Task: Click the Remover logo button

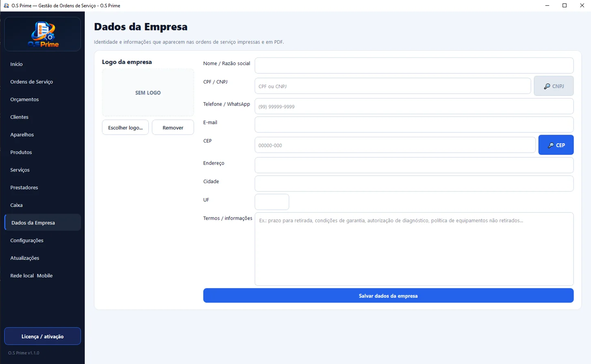Action: tap(173, 127)
